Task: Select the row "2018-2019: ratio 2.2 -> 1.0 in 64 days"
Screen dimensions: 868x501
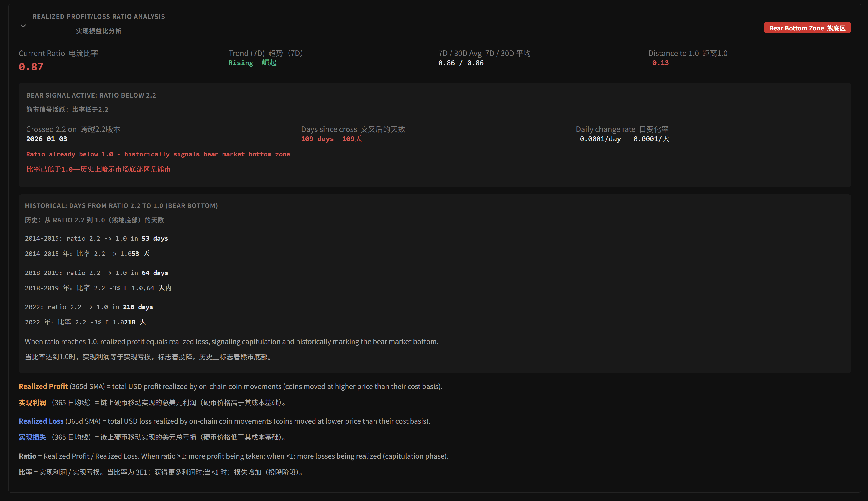Action: click(96, 273)
